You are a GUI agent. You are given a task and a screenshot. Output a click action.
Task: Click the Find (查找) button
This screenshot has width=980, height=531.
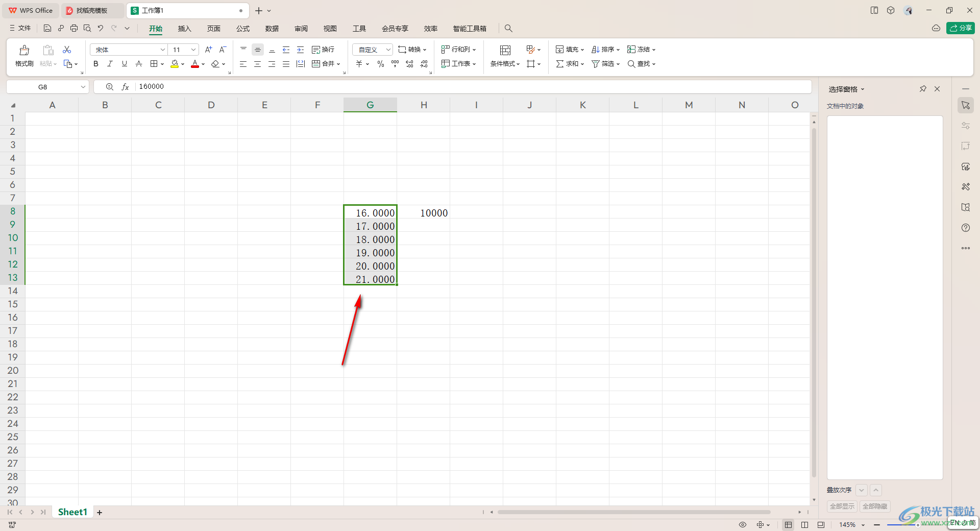coord(641,64)
